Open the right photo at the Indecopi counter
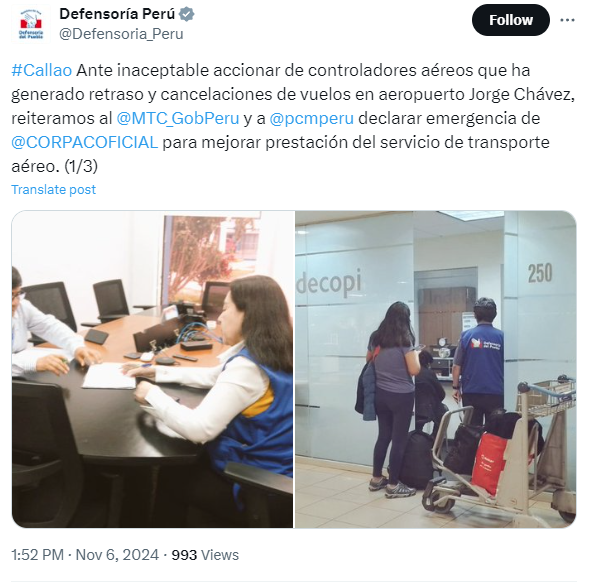The image size is (589, 585). coord(436,369)
